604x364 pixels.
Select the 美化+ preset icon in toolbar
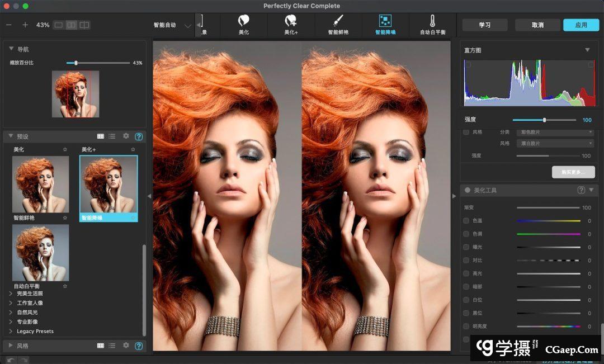[x=291, y=21]
